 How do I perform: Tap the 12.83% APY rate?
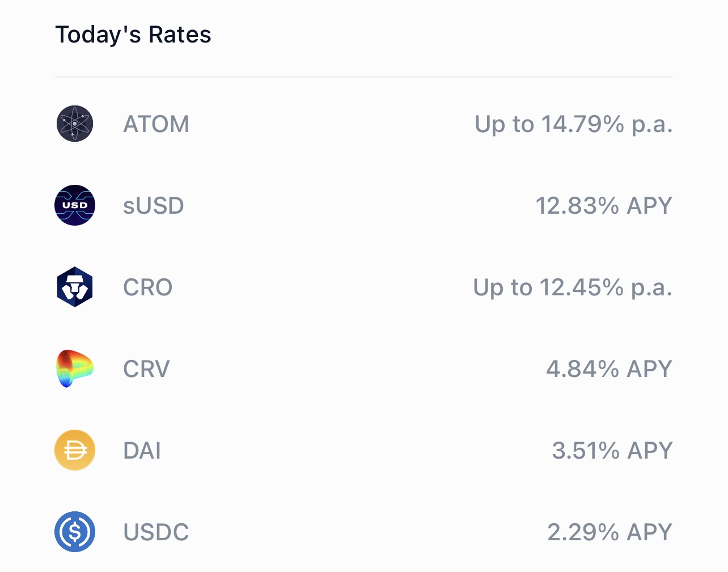[604, 206]
